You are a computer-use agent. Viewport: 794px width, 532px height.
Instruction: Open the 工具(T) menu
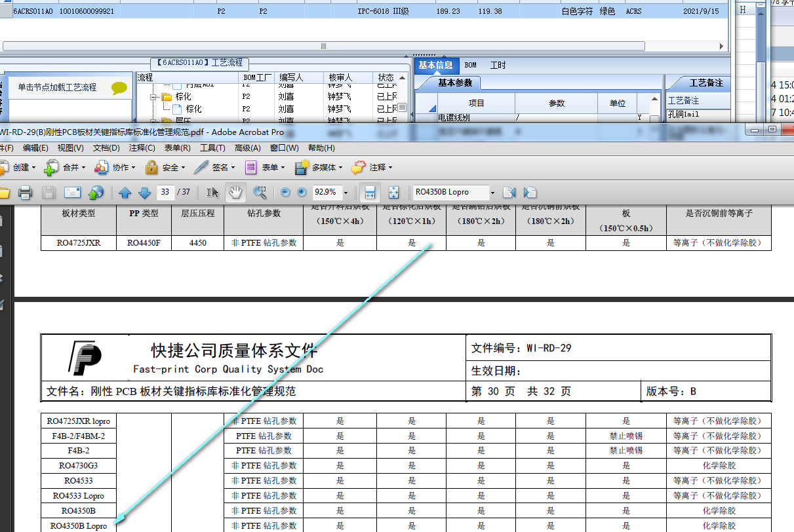212,148
